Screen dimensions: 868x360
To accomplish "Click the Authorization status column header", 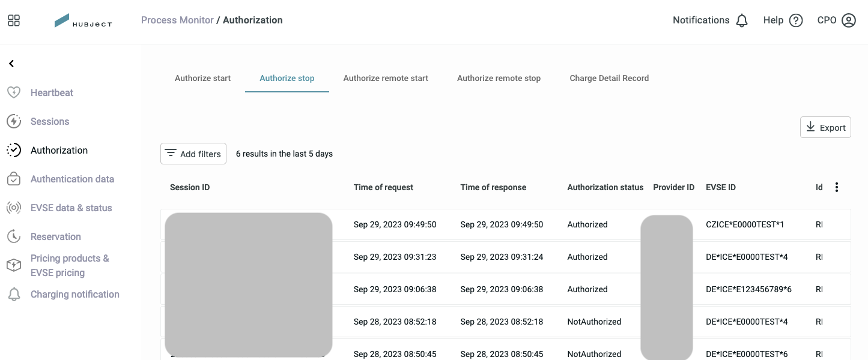I will (x=605, y=187).
